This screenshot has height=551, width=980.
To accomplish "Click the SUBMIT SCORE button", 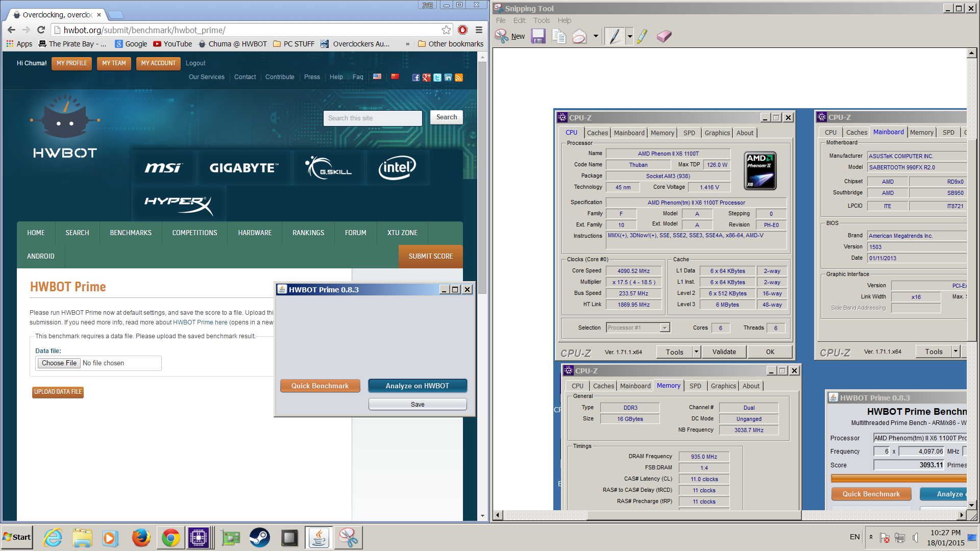I will point(430,256).
